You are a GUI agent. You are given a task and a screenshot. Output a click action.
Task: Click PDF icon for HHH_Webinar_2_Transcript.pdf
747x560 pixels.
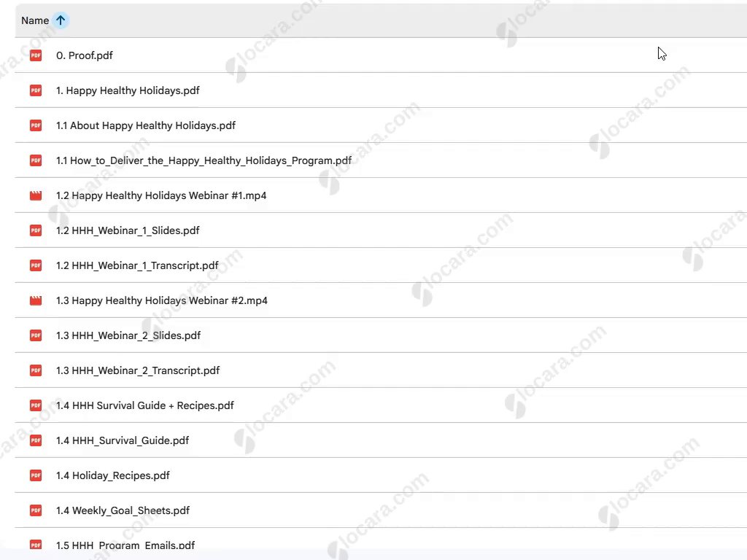[x=36, y=370]
